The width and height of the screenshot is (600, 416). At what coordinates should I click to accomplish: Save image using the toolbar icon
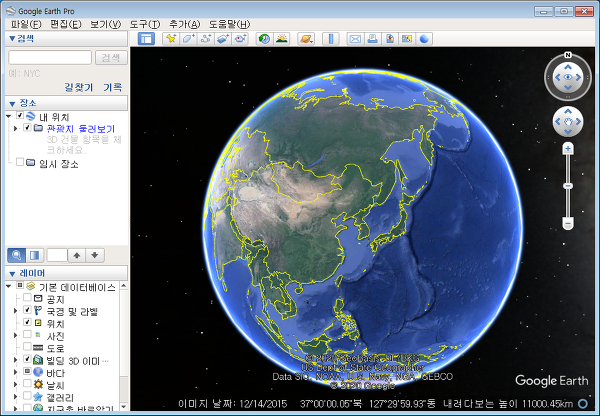pyautogui.click(x=390, y=39)
